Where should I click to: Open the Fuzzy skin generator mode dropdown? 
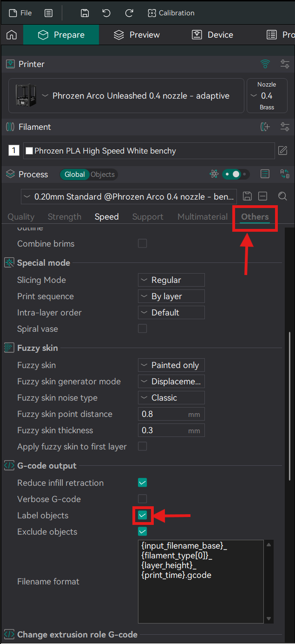tap(171, 382)
